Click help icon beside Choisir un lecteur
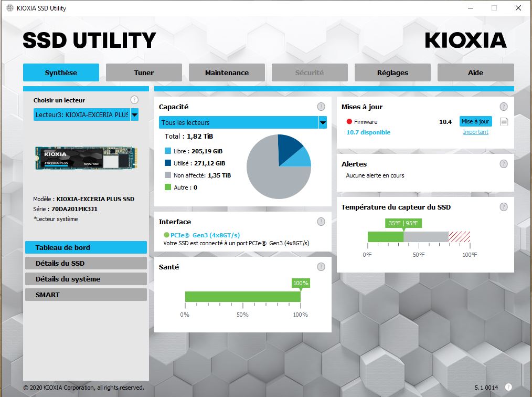Screen dimensions: 532x397 (x=134, y=100)
